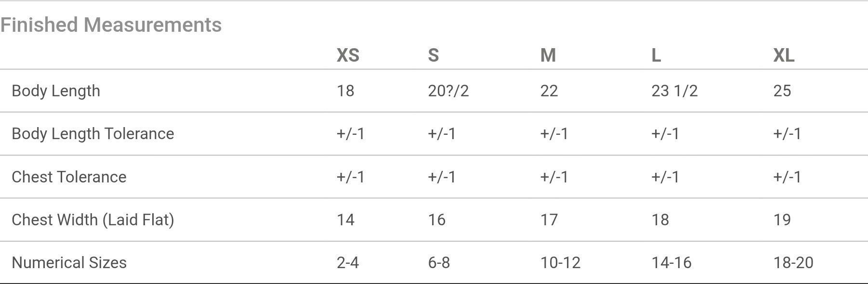The image size is (868, 284).
Task: Click the chest width value 14
Action: pyautogui.click(x=345, y=220)
